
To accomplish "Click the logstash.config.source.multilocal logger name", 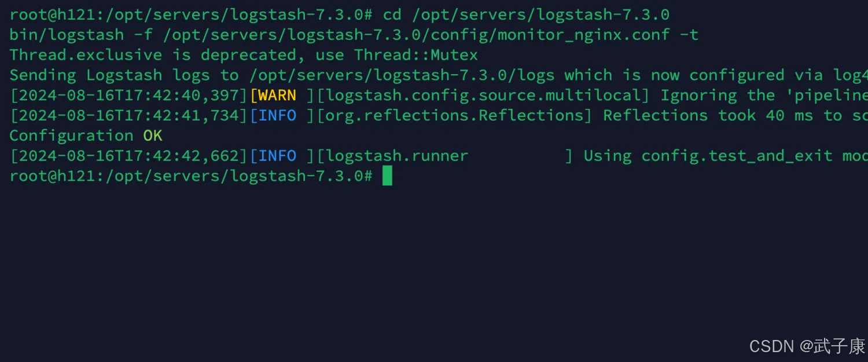I will pos(483,96).
